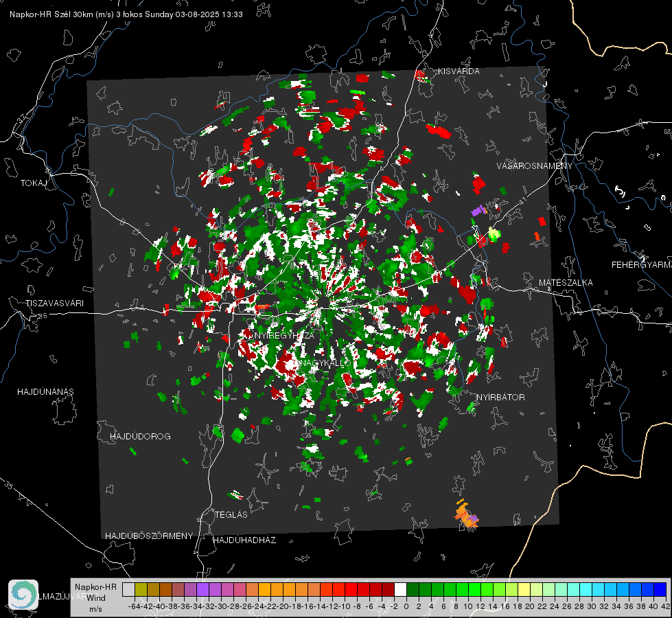Click road number 41 near Vásárosnamény
The width and height of the screenshot is (672, 618).
coord(522,201)
